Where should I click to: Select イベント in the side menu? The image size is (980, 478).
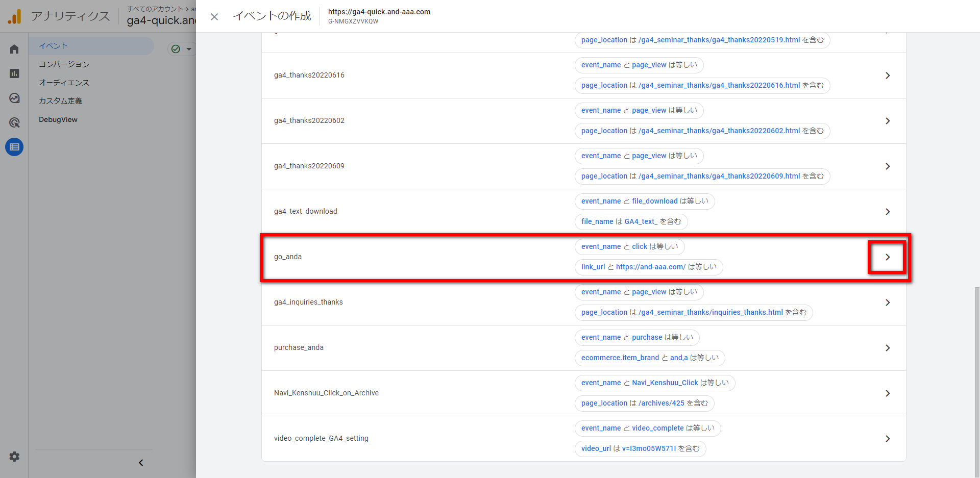[x=54, y=46]
